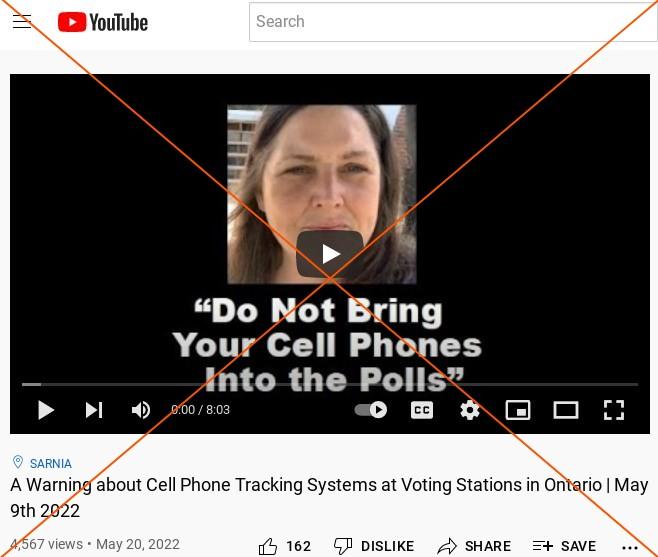Expand the three-dot more actions menu
658x557 pixels.
coord(630,547)
